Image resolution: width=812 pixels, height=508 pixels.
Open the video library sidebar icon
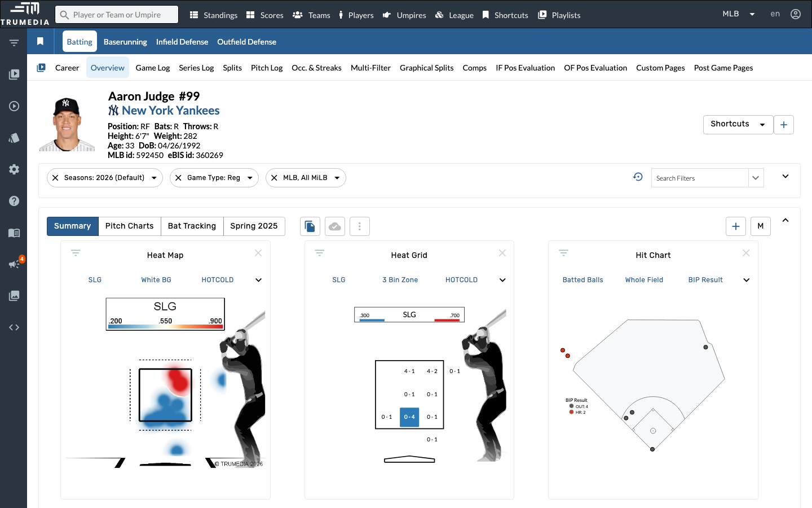14,74
